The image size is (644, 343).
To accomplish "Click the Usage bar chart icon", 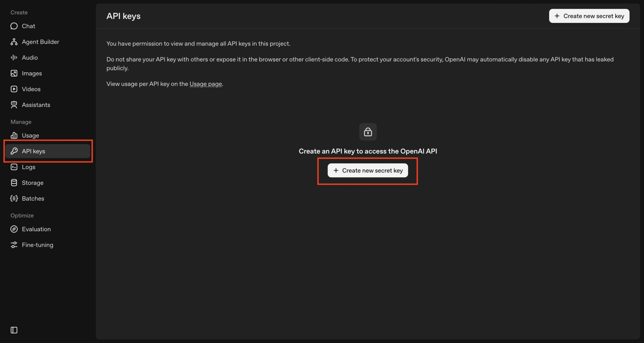I will (14, 135).
